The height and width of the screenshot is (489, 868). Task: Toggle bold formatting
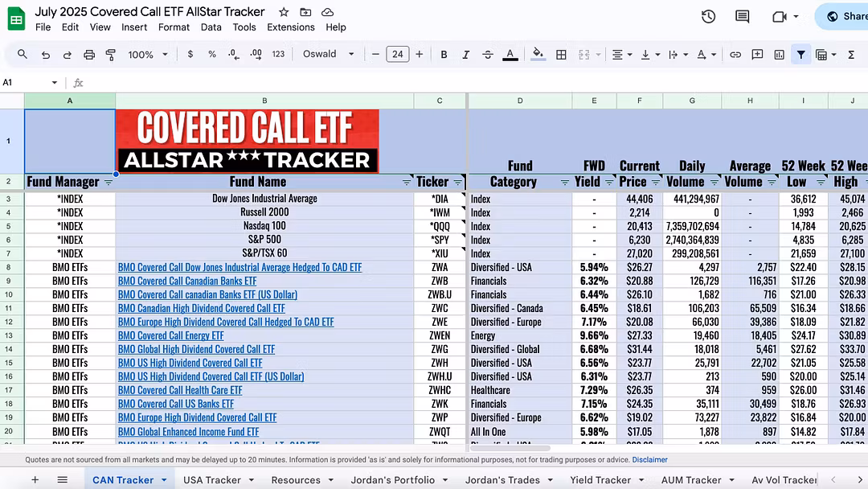click(x=444, y=54)
